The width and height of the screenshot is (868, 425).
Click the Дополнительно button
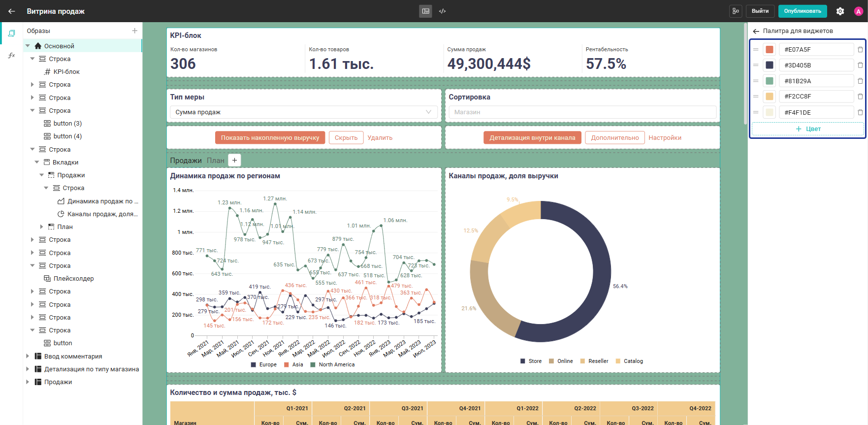(x=615, y=138)
